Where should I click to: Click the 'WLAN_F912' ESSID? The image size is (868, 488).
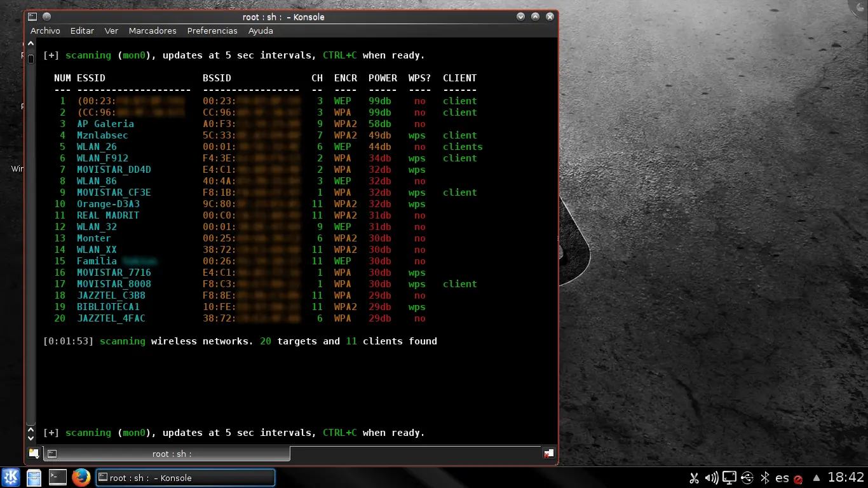coord(102,158)
